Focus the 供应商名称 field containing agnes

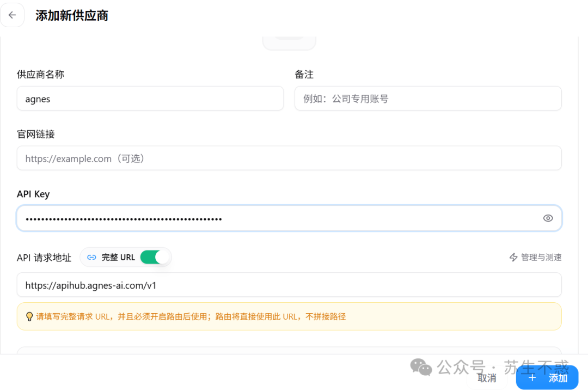pyautogui.click(x=150, y=99)
